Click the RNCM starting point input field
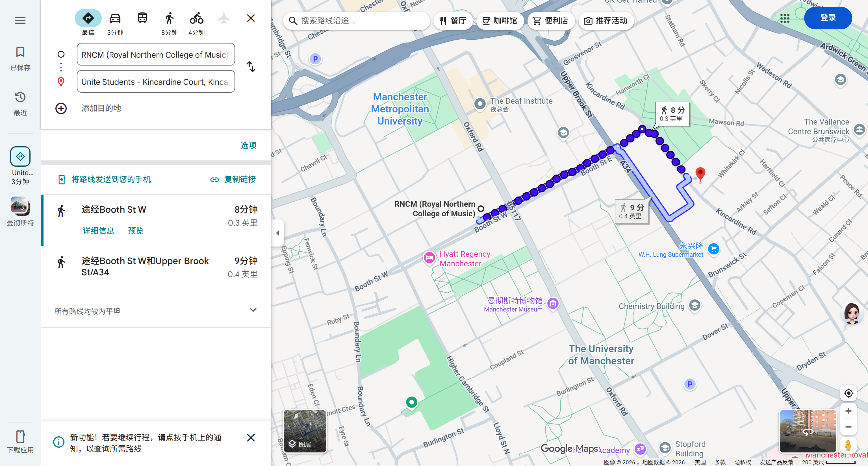Image resolution: width=868 pixels, height=466 pixels. [x=156, y=55]
